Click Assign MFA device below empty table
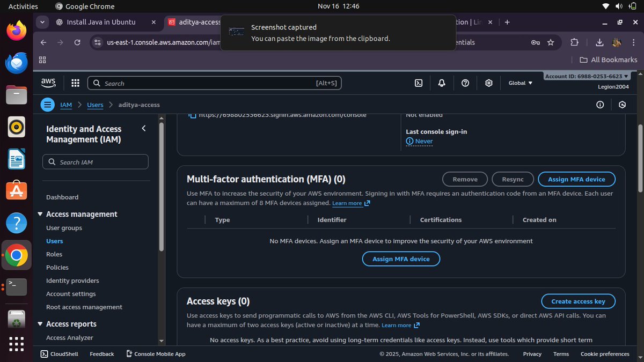 [401, 259]
